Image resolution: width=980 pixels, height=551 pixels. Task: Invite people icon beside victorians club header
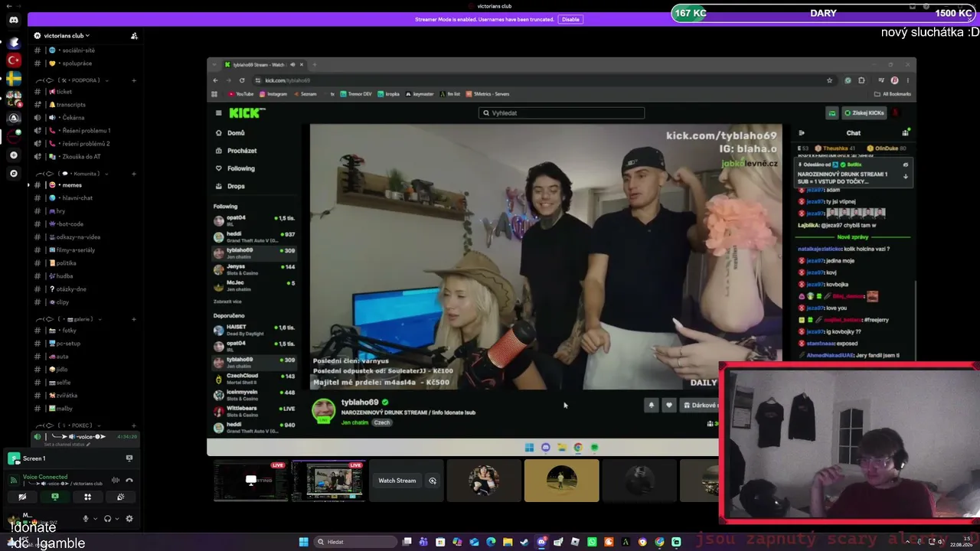[134, 36]
